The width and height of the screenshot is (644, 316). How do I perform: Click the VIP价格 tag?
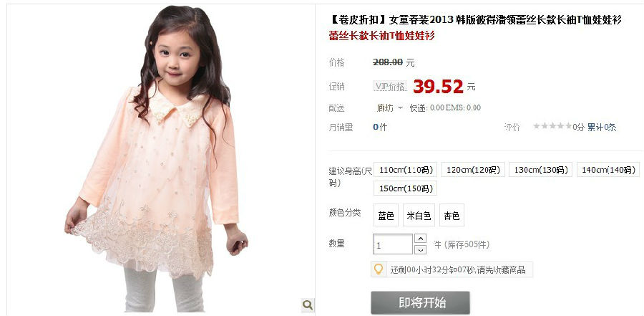click(x=390, y=87)
